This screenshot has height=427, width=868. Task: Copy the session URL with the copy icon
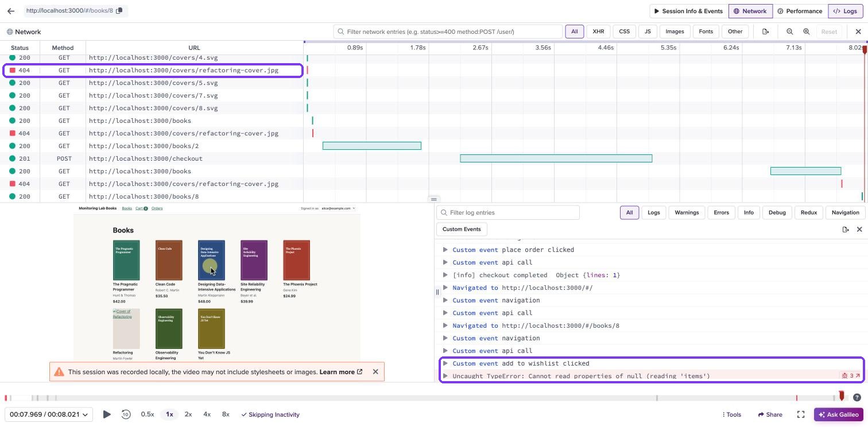click(x=119, y=11)
